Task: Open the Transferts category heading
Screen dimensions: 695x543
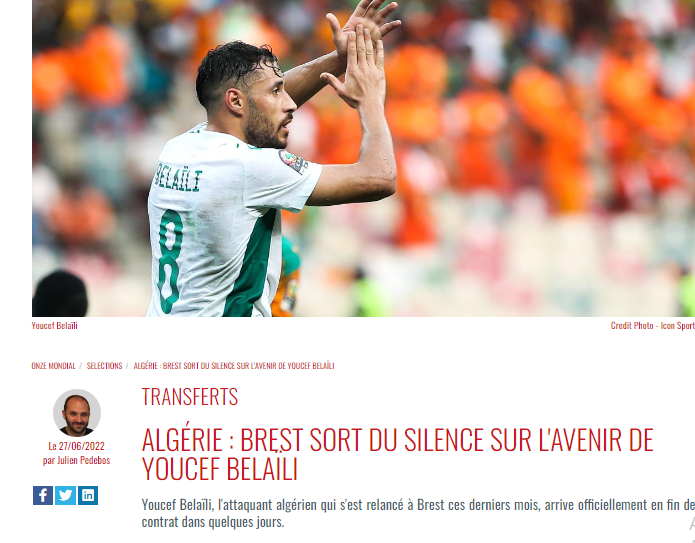Action: click(x=190, y=396)
